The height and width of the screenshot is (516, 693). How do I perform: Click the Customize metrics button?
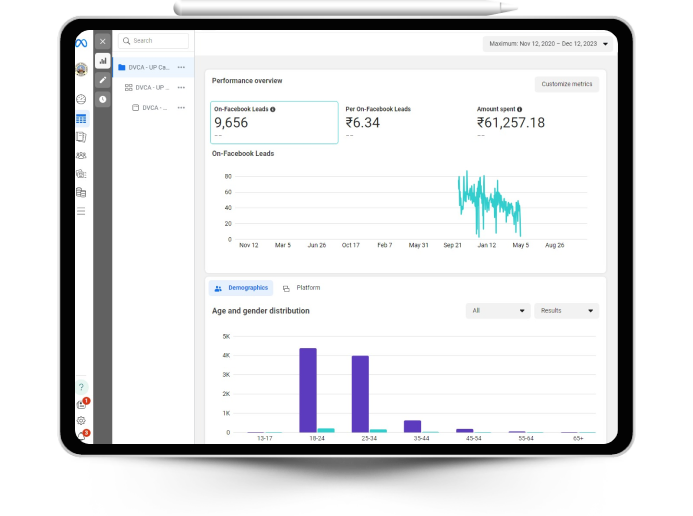567,84
